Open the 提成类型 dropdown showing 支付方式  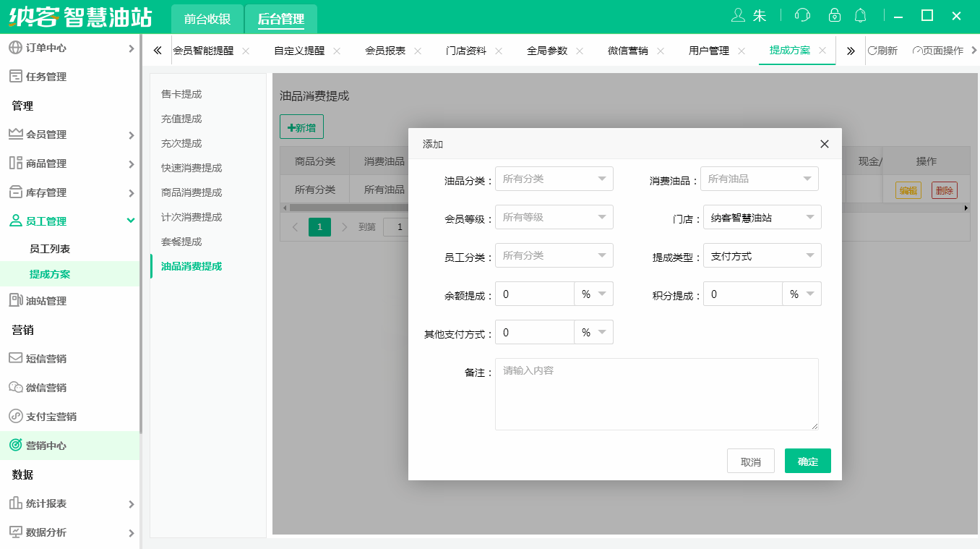[x=762, y=255]
